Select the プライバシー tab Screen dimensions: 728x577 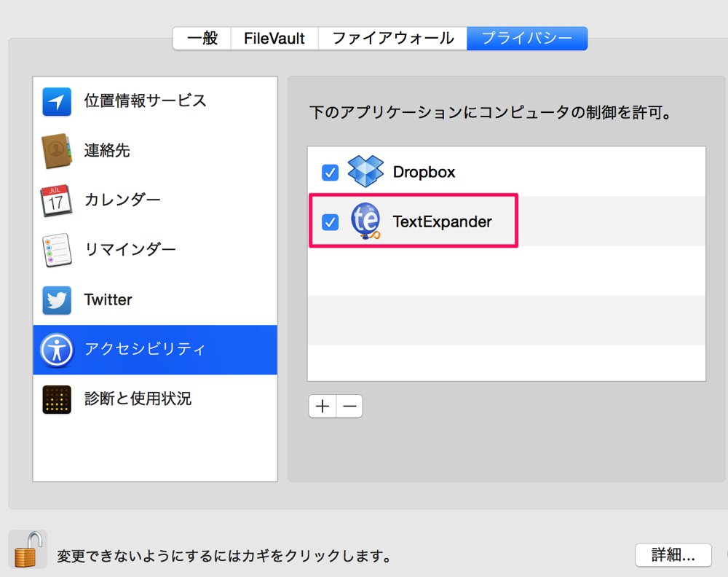point(527,38)
